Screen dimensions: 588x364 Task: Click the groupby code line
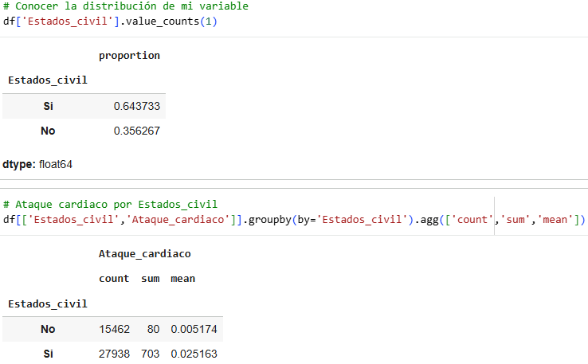(x=294, y=219)
